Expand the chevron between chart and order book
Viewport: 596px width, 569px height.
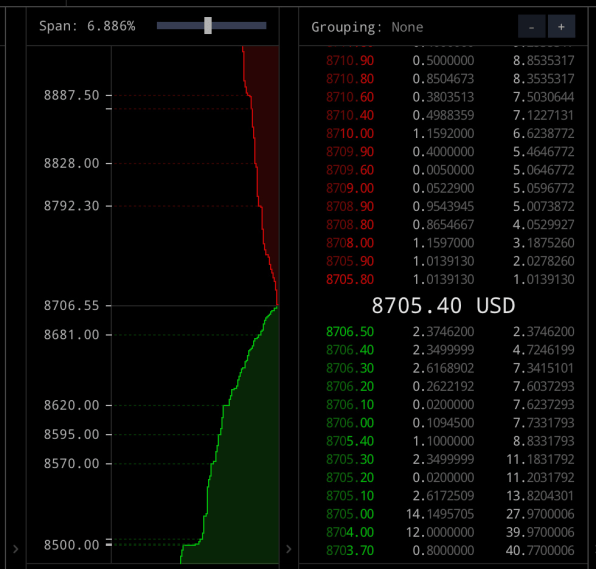[289, 549]
